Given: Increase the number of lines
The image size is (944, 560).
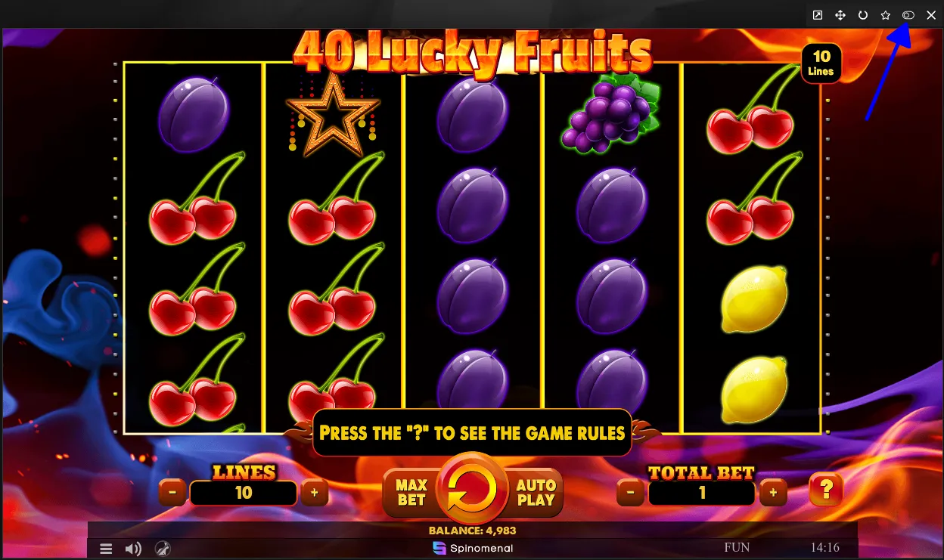Looking at the screenshot, I should 315,493.
